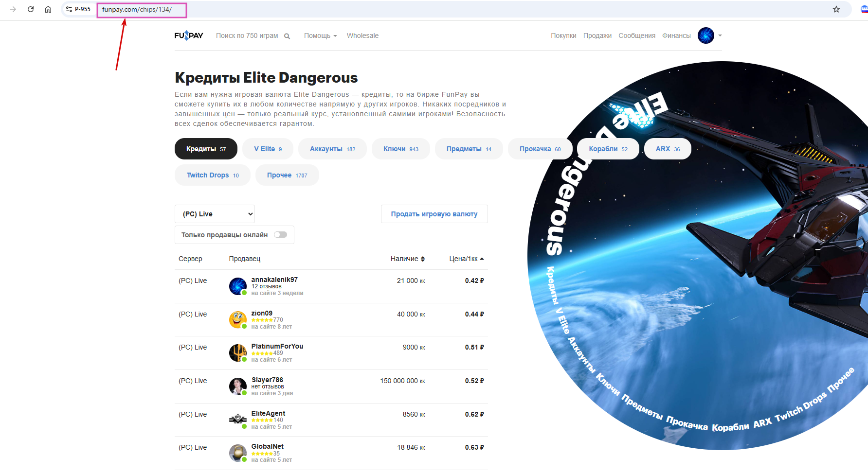Switch to the V Elite tab
The width and height of the screenshot is (868, 474).
coord(268,149)
